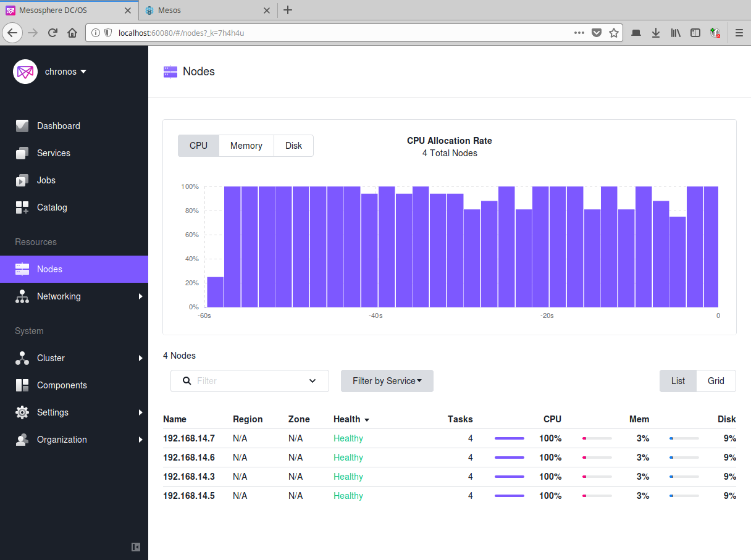Expand the Cluster submenu arrow
The image size is (751, 560).
[x=141, y=358]
